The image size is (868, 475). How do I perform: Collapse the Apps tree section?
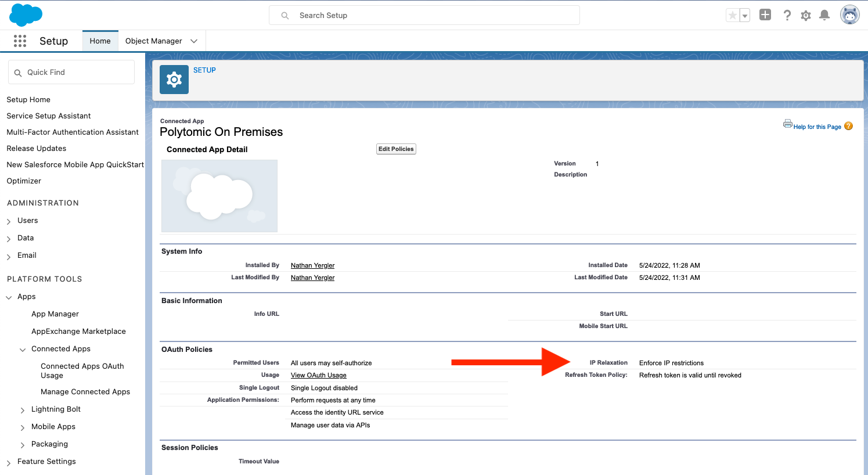pos(9,297)
